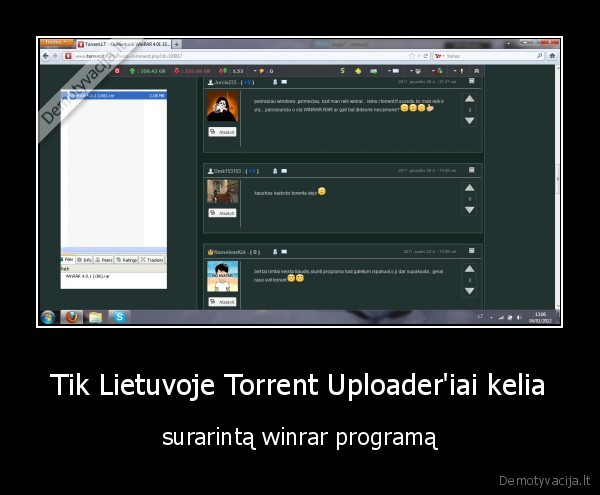Click the Firefox forward arrow button
The width and height of the screenshot is (600, 495).
pyautogui.click(x=55, y=56)
